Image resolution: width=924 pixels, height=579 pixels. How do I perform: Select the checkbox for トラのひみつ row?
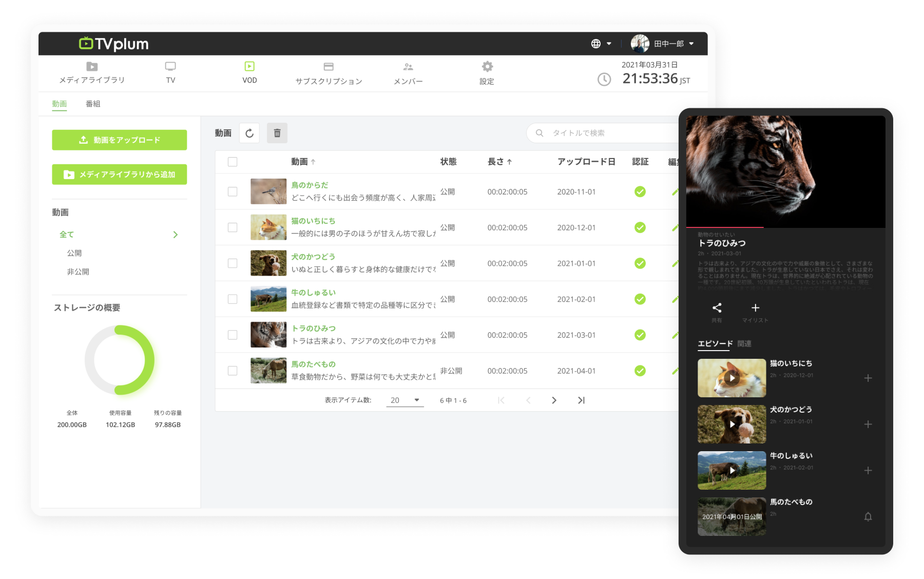point(233,335)
